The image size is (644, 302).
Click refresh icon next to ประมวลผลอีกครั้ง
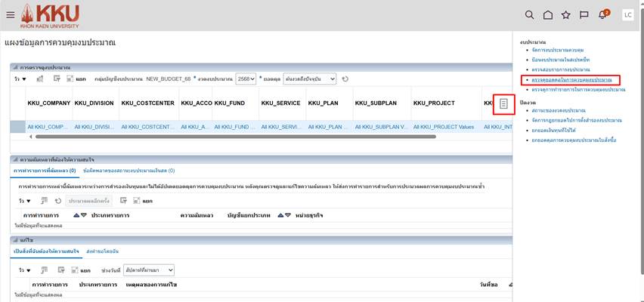tap(58, 201)
